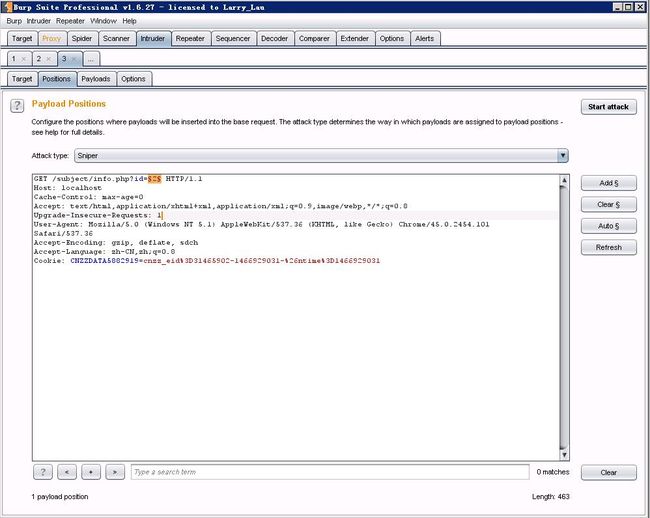Open the Intruder menu
This screenshot has width=650, height=518.
[x=39, y=21]
